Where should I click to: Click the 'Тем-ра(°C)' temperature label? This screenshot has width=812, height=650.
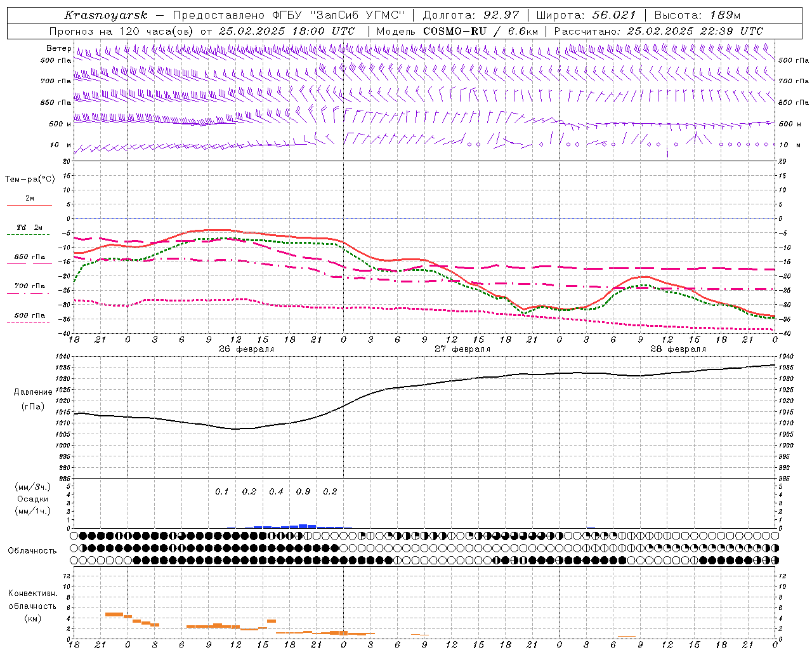(x=30, y=180)
